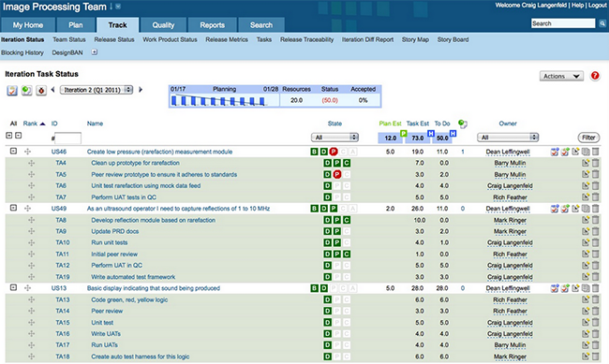Click the green refresh icon in the iteration toolbar

27,91
